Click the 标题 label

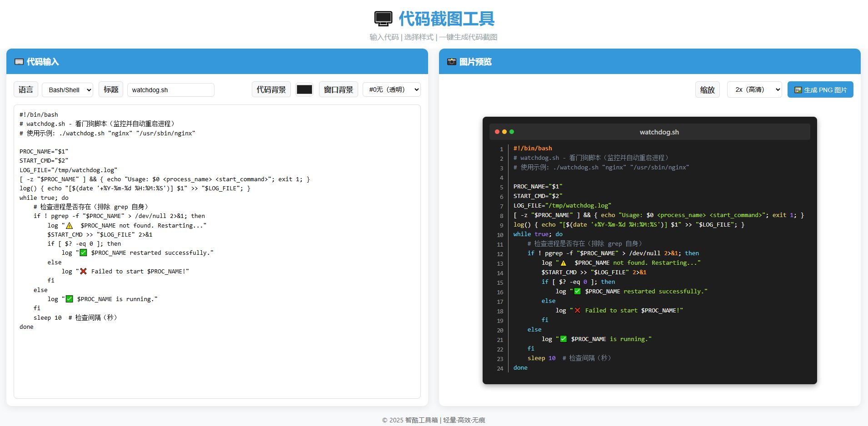coord(111,90)
